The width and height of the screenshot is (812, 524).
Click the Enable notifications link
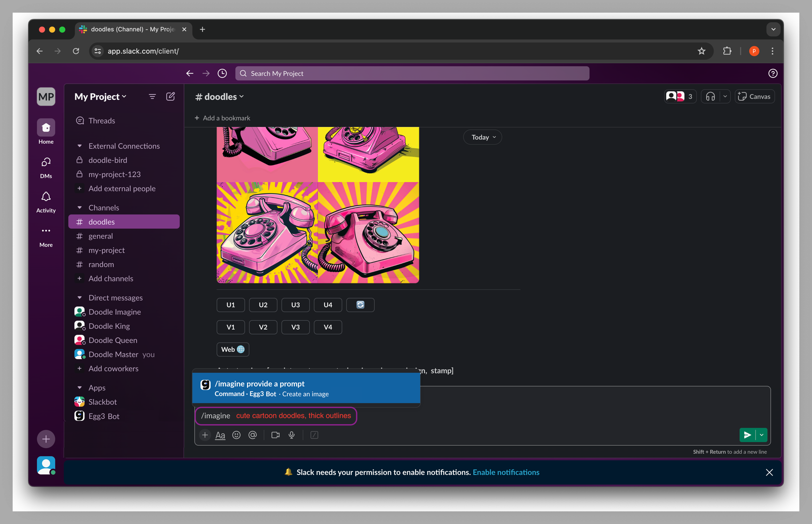(506, 472)
